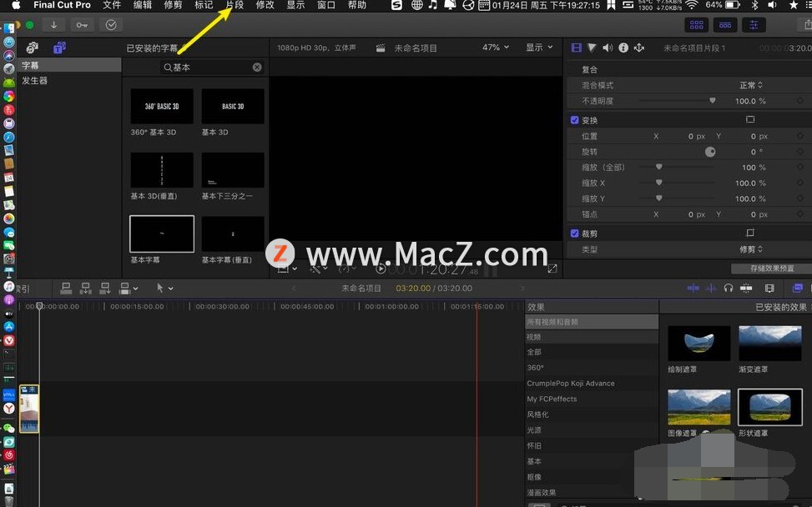The height and width of the screenshot is (507, 812).
Task: Click the 旋转 keyframe diamond
Action: click(x=800, y=152)
